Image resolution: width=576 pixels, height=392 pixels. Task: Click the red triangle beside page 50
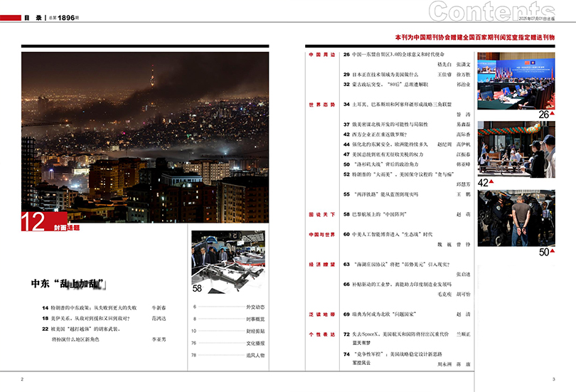(553, 252)
